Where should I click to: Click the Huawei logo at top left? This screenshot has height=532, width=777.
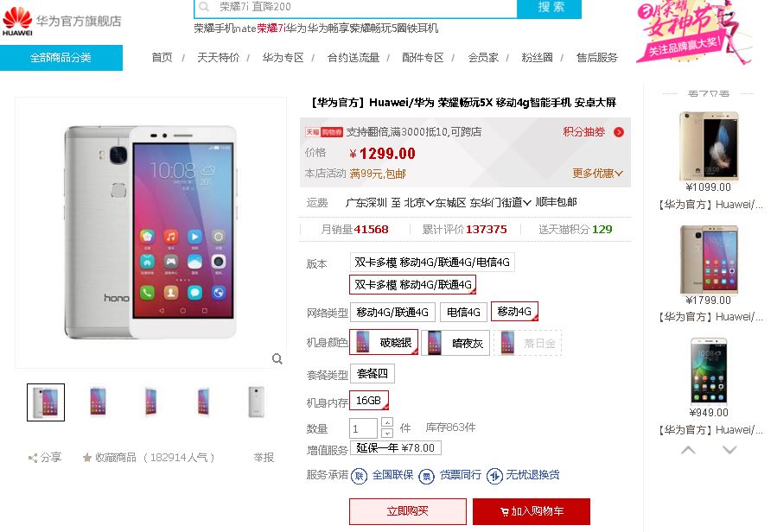click(17, 22)
